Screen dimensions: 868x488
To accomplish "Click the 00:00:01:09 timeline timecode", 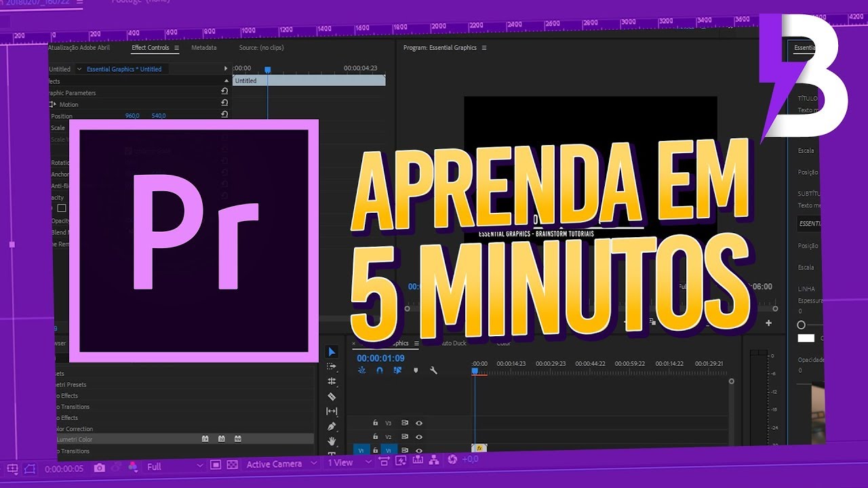I will [x=380, y=358].
